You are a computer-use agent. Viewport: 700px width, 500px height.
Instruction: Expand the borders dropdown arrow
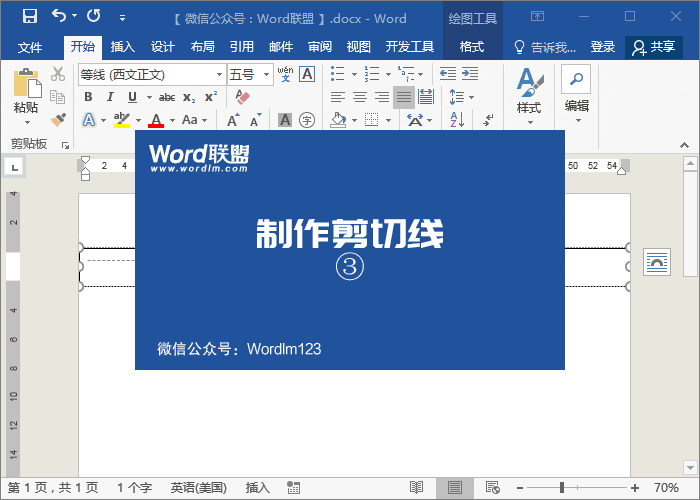388,120
